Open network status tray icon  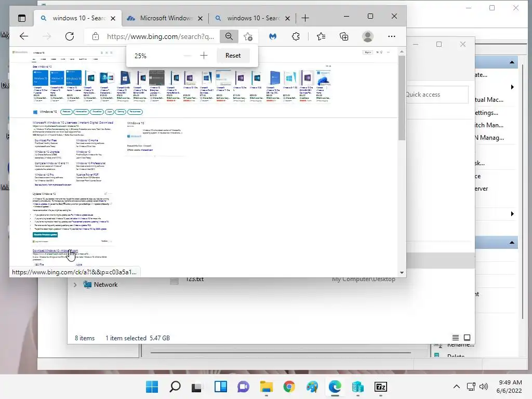click(x=471, y=387)
